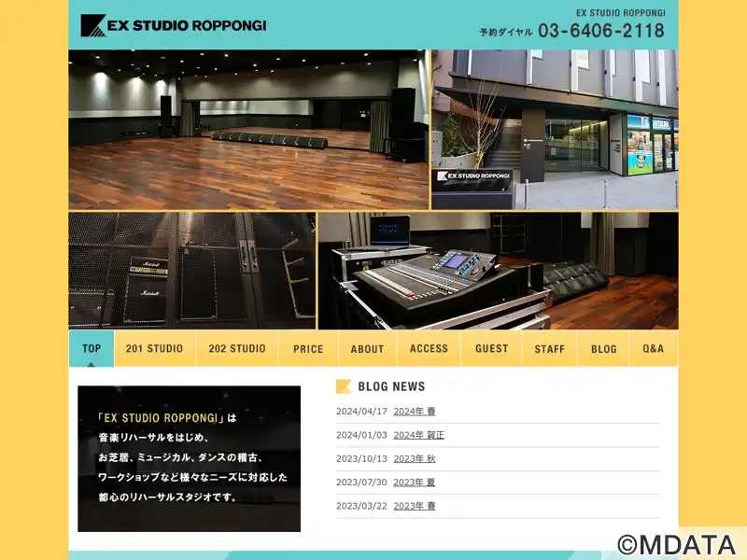The width and height of the screenshot is (747, 560).
Task: Open the TOP navigation tab
Action: (92, 348)
